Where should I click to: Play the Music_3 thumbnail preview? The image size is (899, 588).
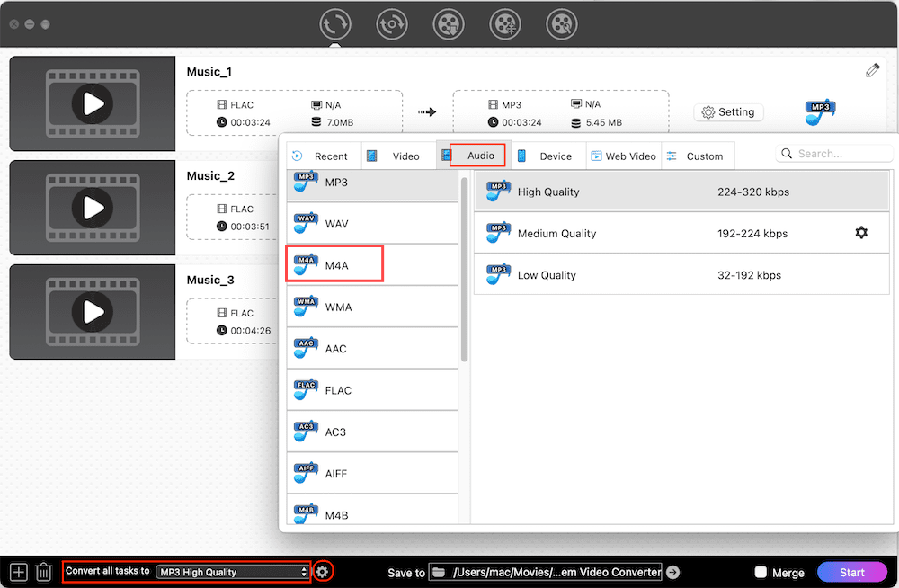tap(92, 312)
